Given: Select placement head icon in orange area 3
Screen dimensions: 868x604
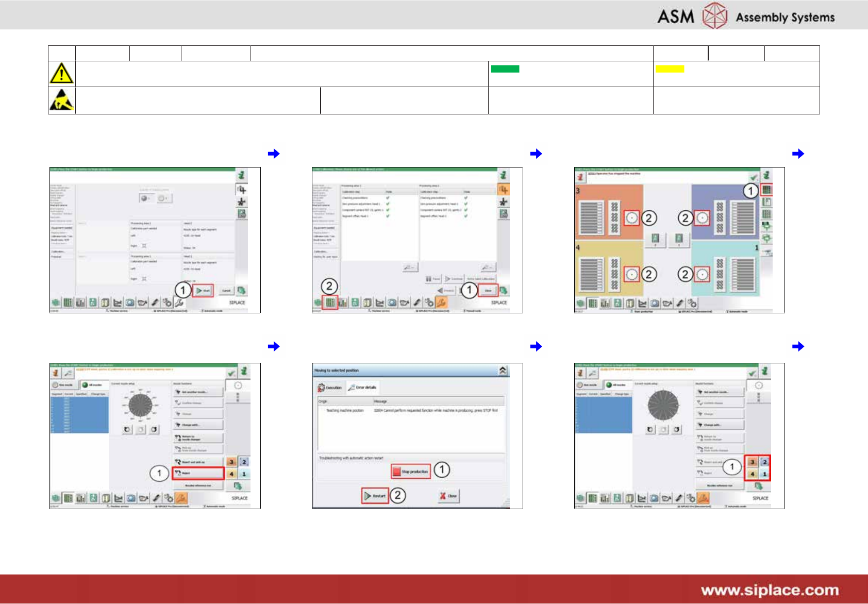Looking at the screenshot, I should (x=632, y=217).
